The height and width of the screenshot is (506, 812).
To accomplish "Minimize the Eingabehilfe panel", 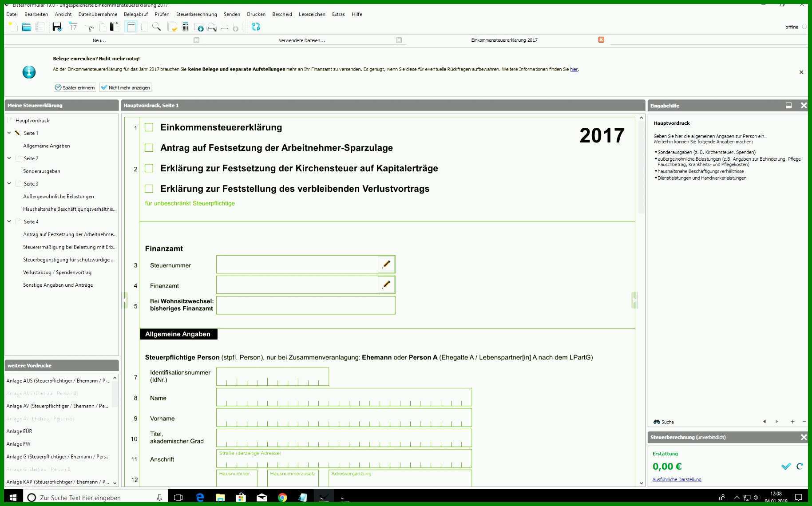I will coord(788,106).
